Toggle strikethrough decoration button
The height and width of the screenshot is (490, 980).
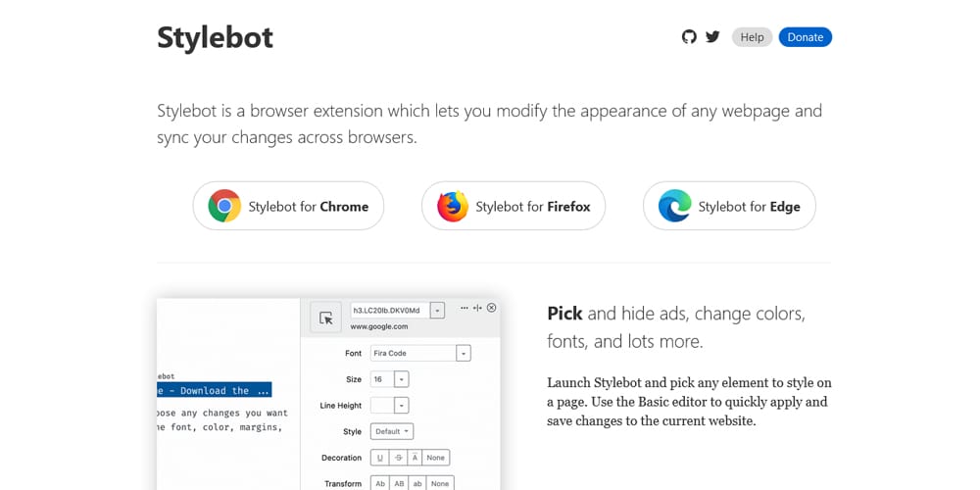tap(398, 458)
